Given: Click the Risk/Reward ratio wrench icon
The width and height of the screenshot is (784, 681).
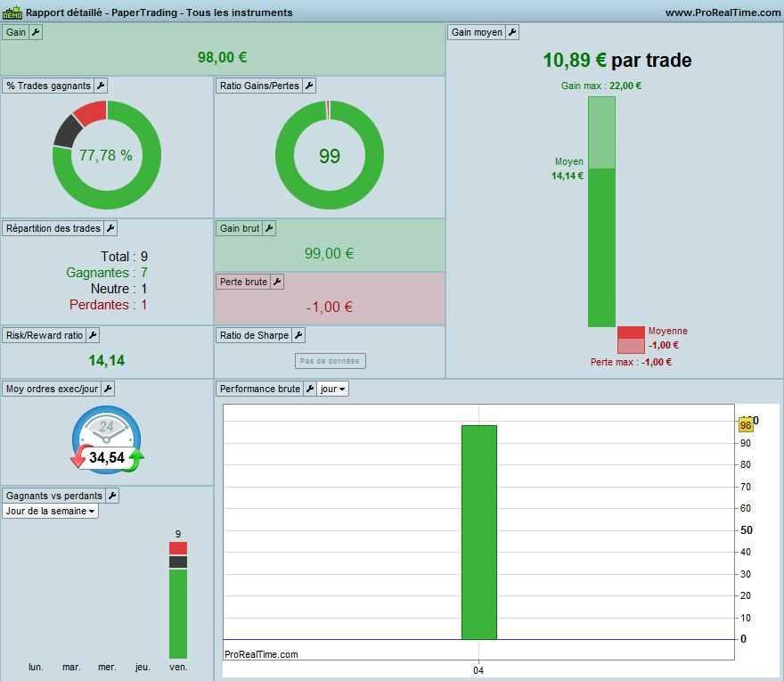Looking at the screenshot, I should tap(93, 336).
